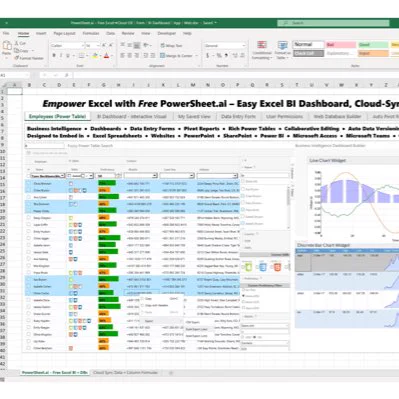Viewport: 399px width, 399px height.
Task: Expand the Merge & Center dropdown arrow
Action: point(197,56)
